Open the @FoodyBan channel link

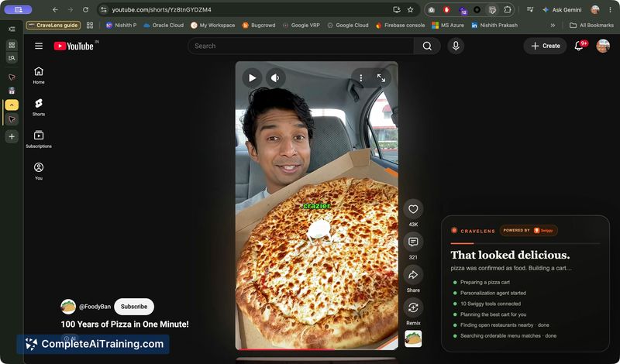[x=95, y=306]
